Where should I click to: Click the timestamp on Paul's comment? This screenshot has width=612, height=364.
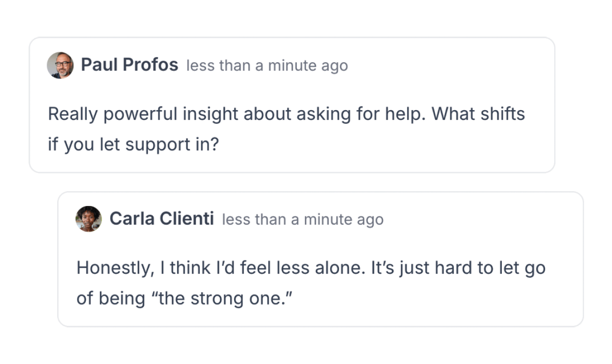pyautogui.click(x=267, y=66)
